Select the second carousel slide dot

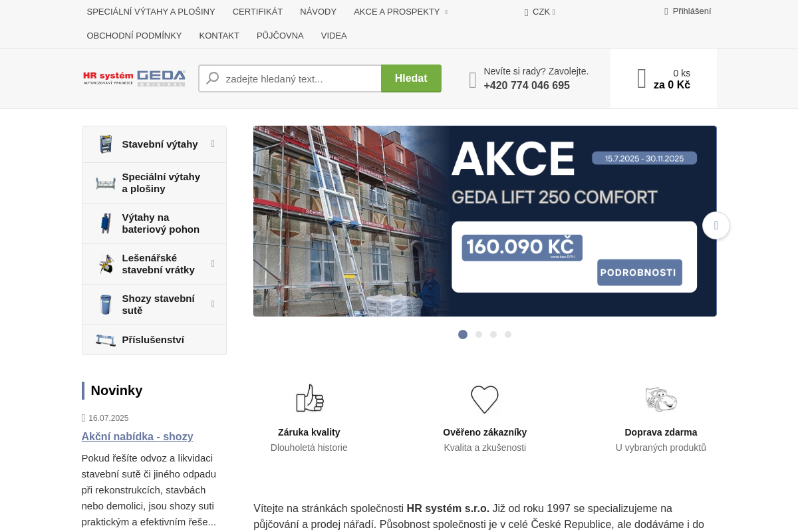[479, 334]
